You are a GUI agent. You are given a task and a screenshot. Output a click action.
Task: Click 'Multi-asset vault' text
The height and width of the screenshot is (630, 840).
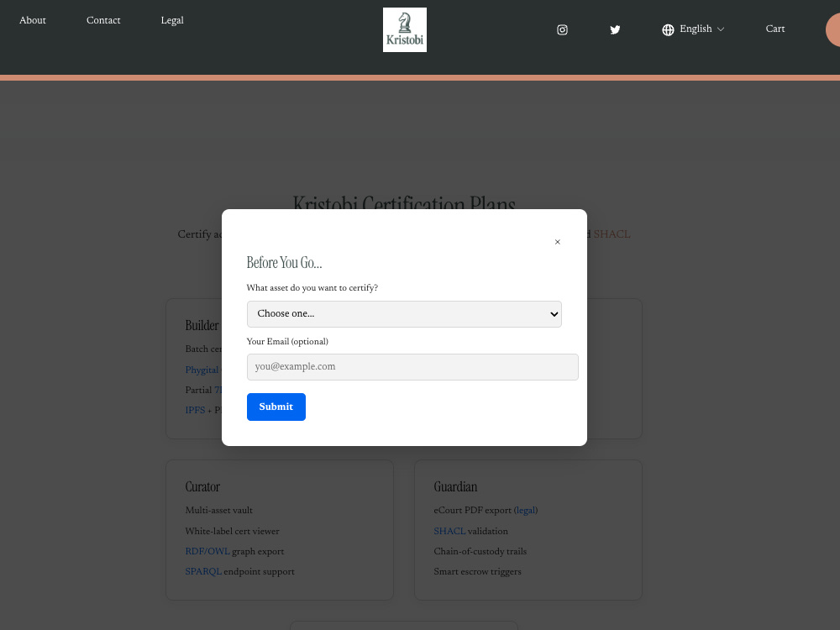tap(218, 511)
